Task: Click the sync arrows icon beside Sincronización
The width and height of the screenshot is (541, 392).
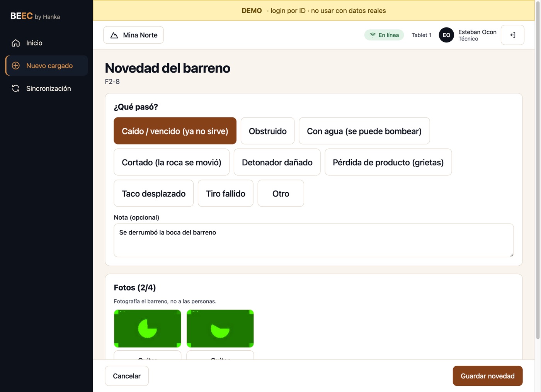Action: 16,88
